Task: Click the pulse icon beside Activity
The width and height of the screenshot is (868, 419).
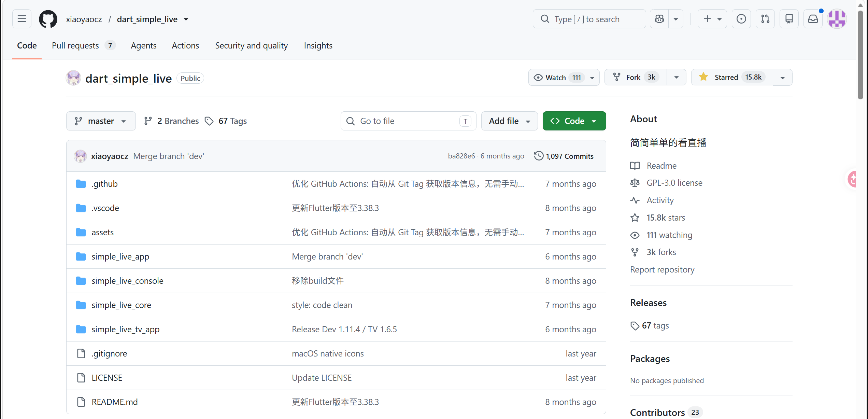Action: (635, 200)
